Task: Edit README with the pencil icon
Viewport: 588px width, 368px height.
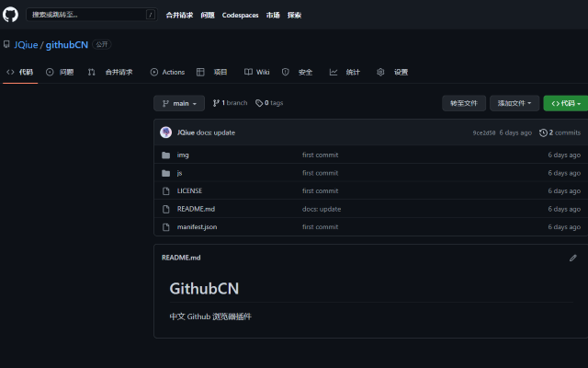Action: (x=573, y=258)
